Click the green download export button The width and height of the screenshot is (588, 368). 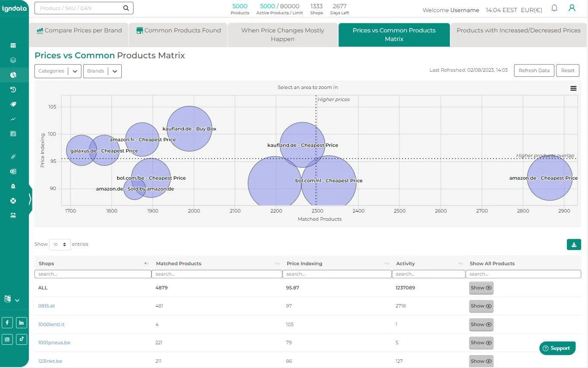click(x=574, y=244)
